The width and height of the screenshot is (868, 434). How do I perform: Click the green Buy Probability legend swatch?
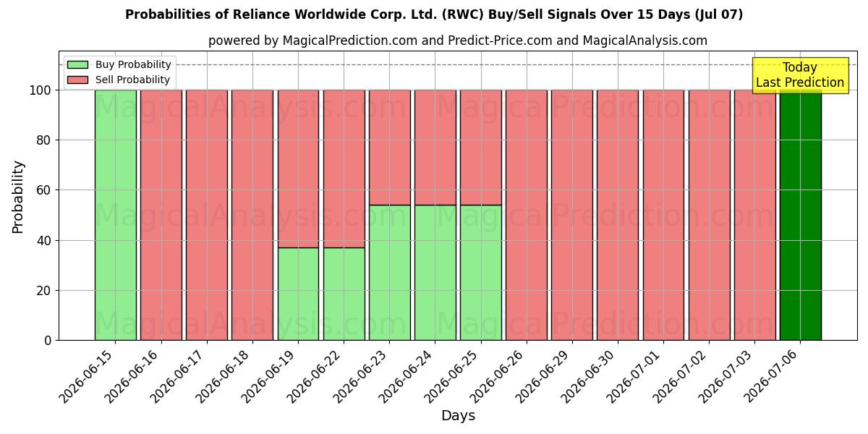click(x=77, y=64)
